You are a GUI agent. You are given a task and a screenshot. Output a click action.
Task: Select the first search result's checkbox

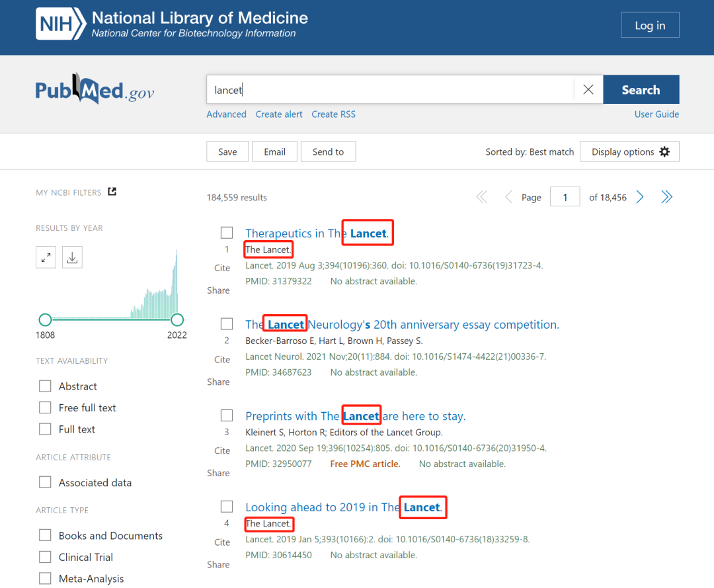click(x=227, y=232)
